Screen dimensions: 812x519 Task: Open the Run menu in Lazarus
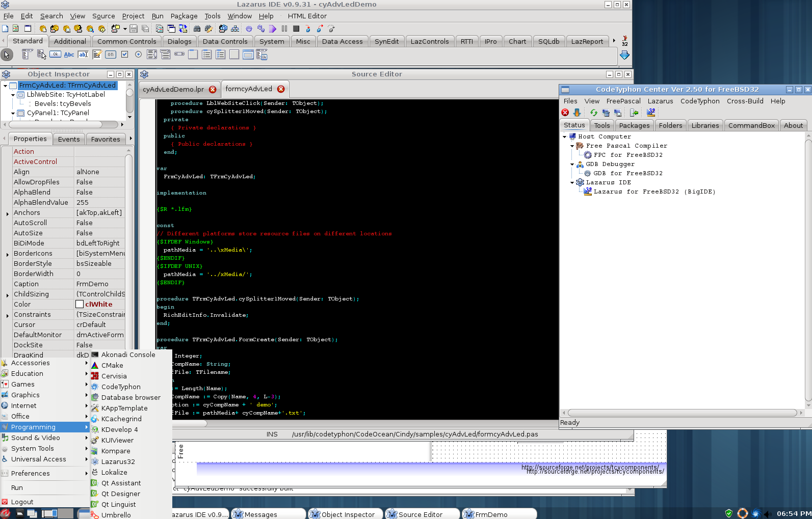pos(158,16)
